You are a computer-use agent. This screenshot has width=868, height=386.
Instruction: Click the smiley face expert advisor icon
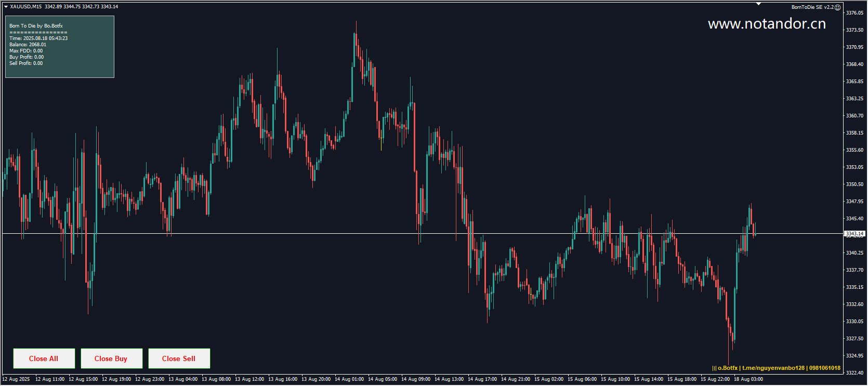pyautogui.click(x=837, y=7)
